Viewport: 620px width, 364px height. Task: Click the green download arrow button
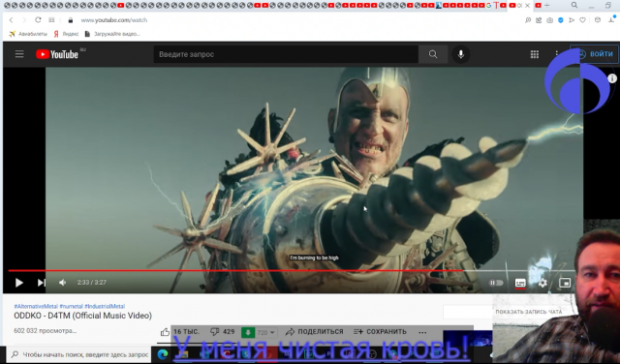click(x=248, y=332)
